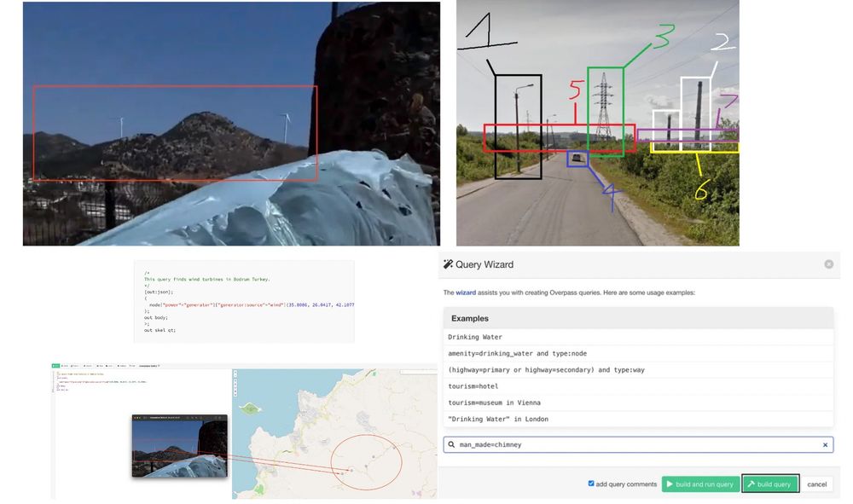Image resolution: width=853 pixels, height=504 pixels.
Task: Click the 'out skel qt;' line in code snippet
Action: pos(160,330)
